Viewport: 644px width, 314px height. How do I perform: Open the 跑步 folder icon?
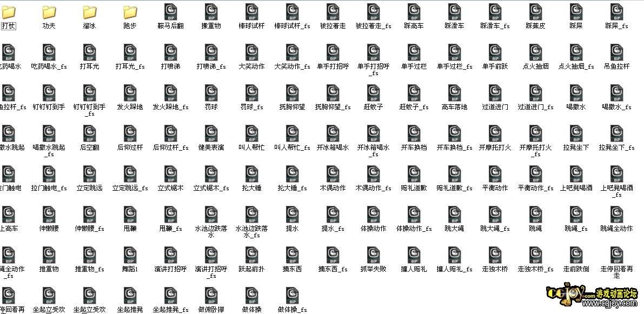click(130, 13)
